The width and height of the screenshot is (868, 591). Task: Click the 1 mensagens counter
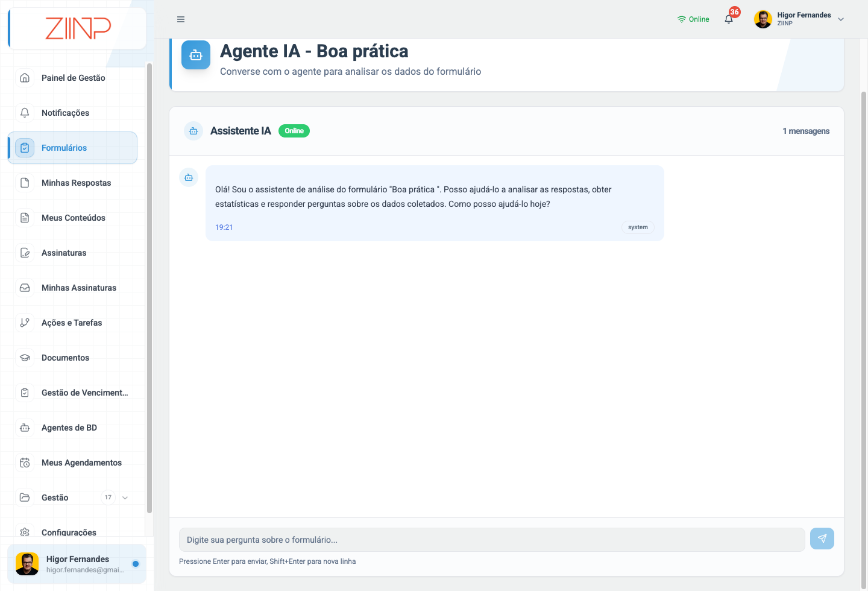806,131
